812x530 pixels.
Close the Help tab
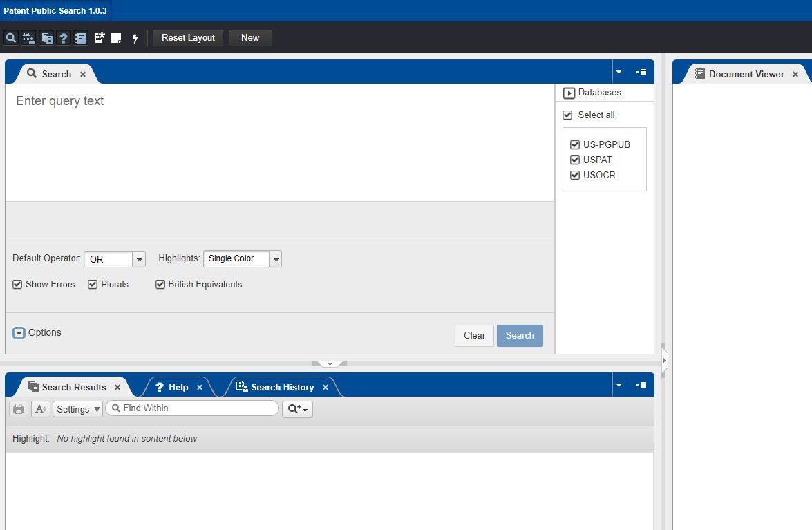click(x=200, y=387)
